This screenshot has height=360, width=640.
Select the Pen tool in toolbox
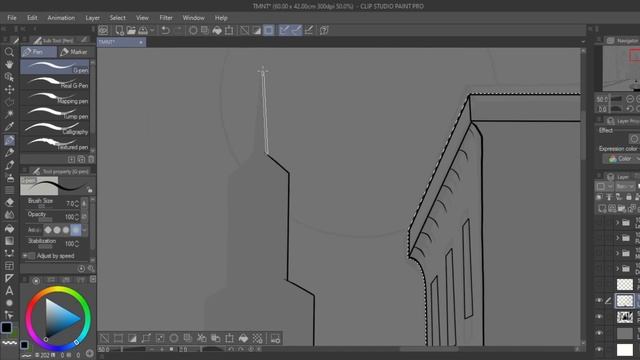coord(9,140)
